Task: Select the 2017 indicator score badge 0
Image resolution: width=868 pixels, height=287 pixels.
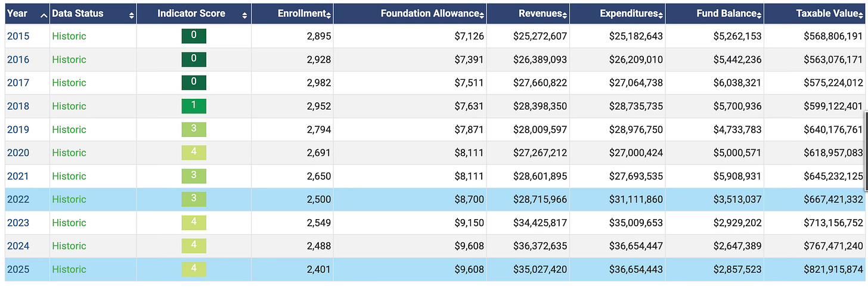Action: coord(194,83)
